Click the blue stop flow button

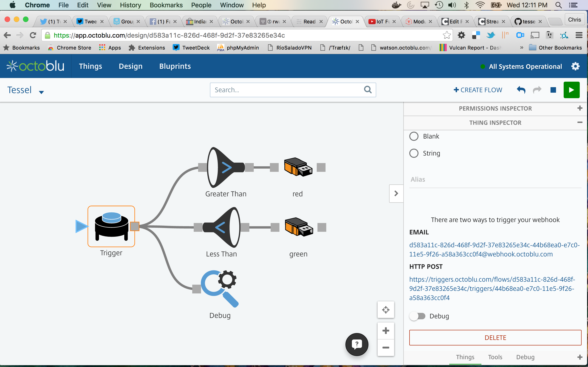[x=553, y=90]
